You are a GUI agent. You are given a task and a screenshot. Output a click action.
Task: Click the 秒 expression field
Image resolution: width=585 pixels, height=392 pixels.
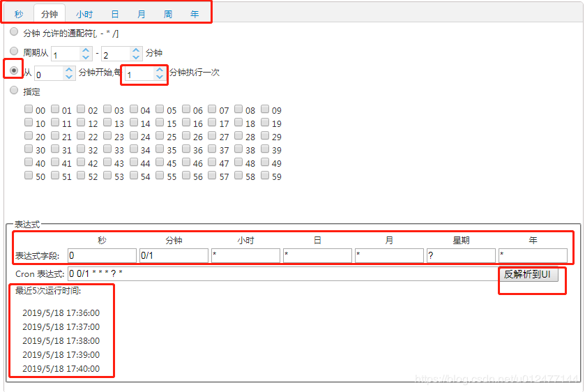point(102,256)
